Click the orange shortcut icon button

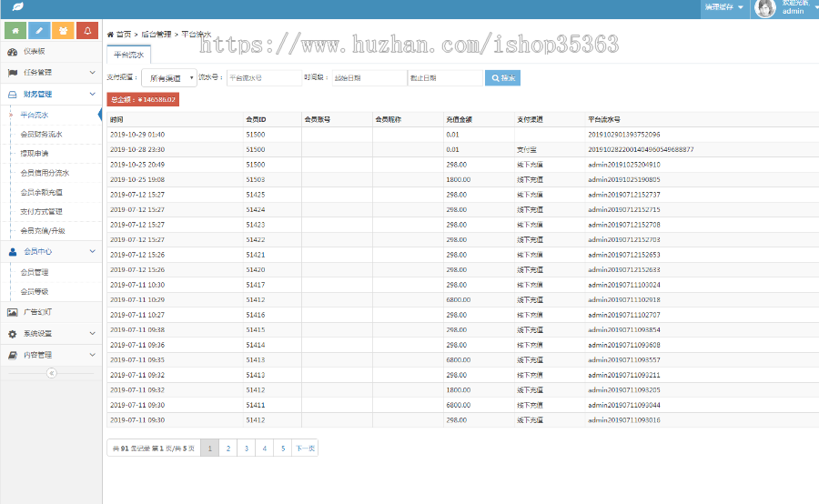63,31
